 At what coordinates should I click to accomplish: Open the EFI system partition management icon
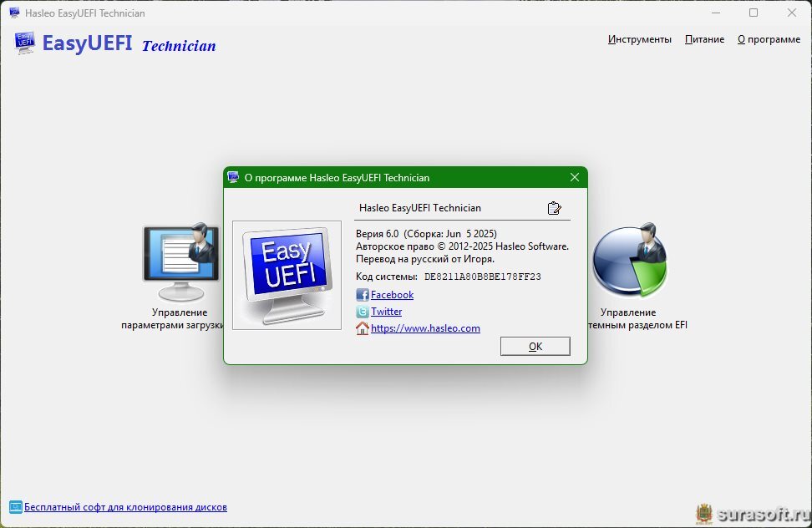point(630,261)
